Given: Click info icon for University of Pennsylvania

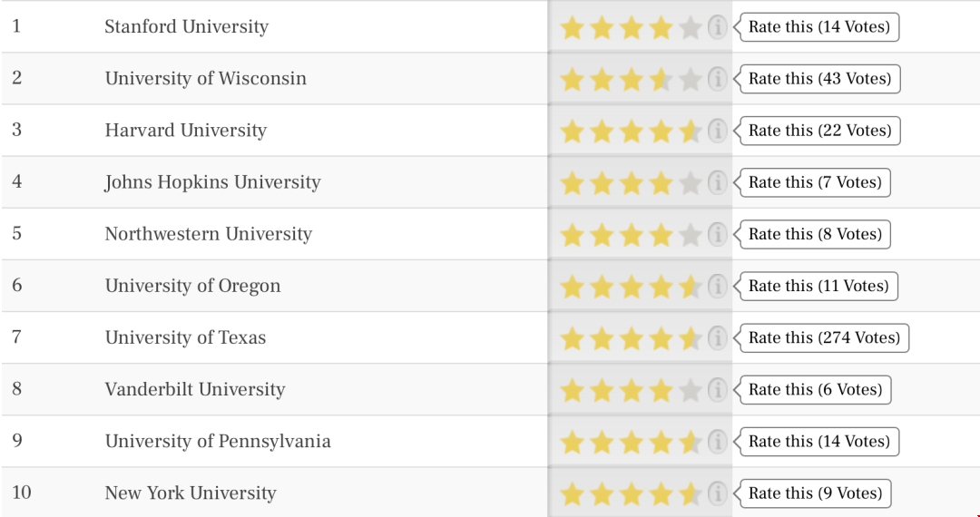Looking at the screenshot, I should coord(717,442).
